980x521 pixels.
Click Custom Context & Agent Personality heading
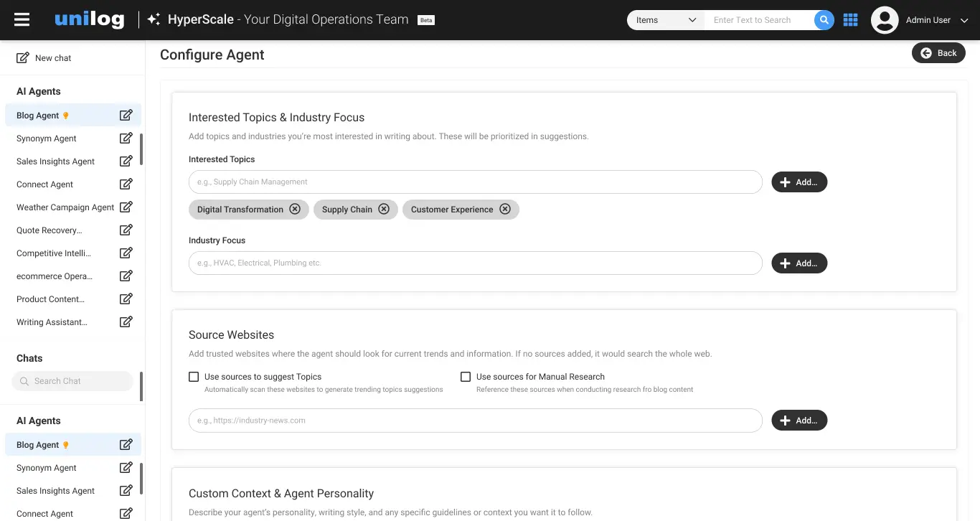tap(281, 494)
